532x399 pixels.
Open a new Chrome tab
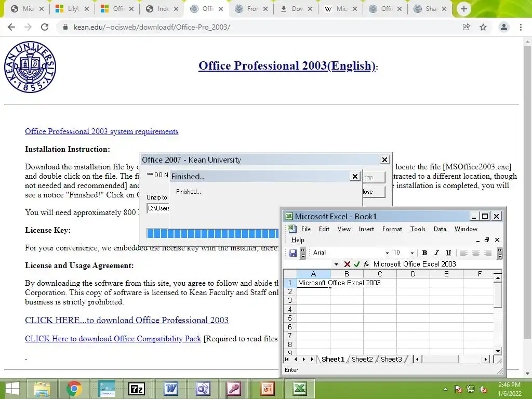[x=464, y=9]
